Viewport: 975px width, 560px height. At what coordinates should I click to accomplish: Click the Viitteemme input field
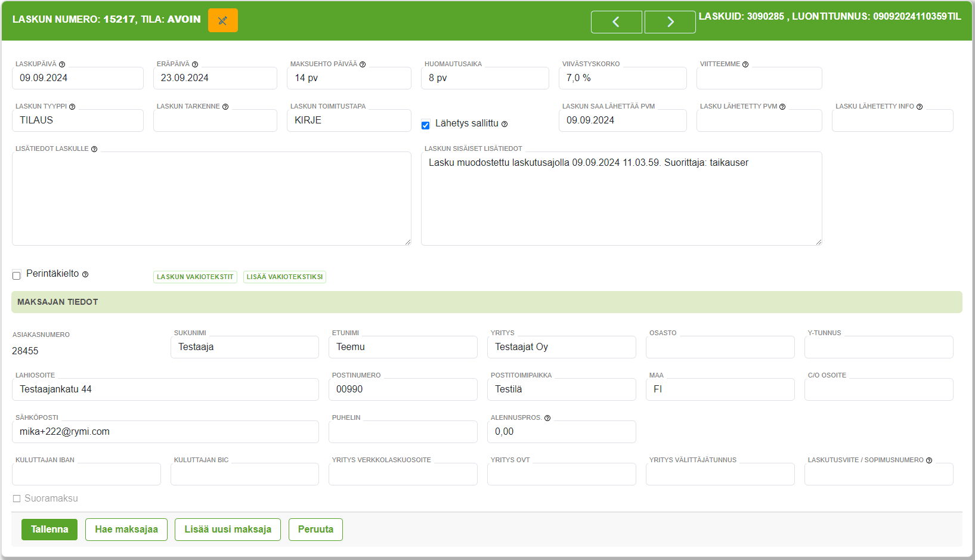coord(759,78)
